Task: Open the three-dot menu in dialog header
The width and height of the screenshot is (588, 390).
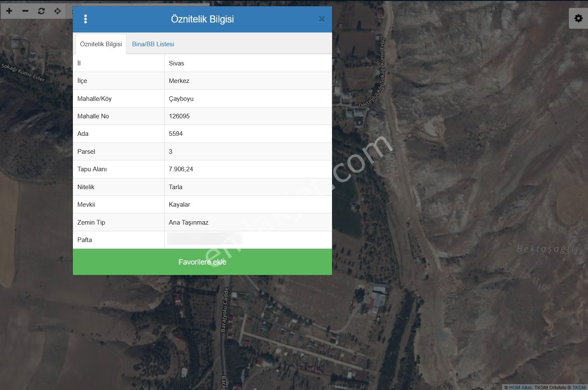Action: (x=85, y=19)
